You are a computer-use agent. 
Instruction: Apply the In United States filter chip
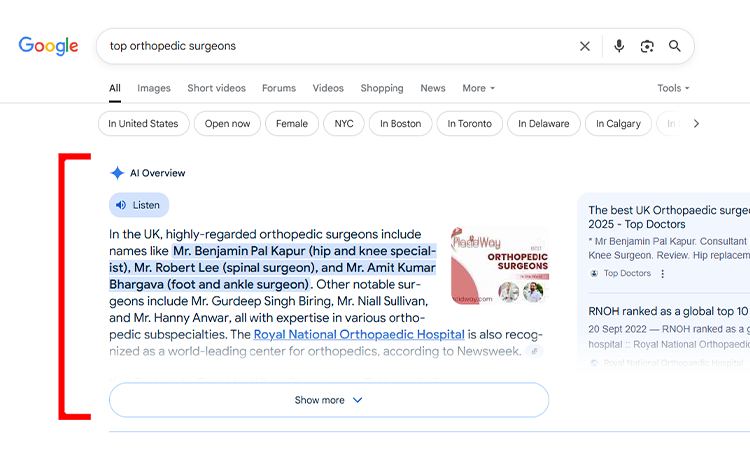pos(143,123)
